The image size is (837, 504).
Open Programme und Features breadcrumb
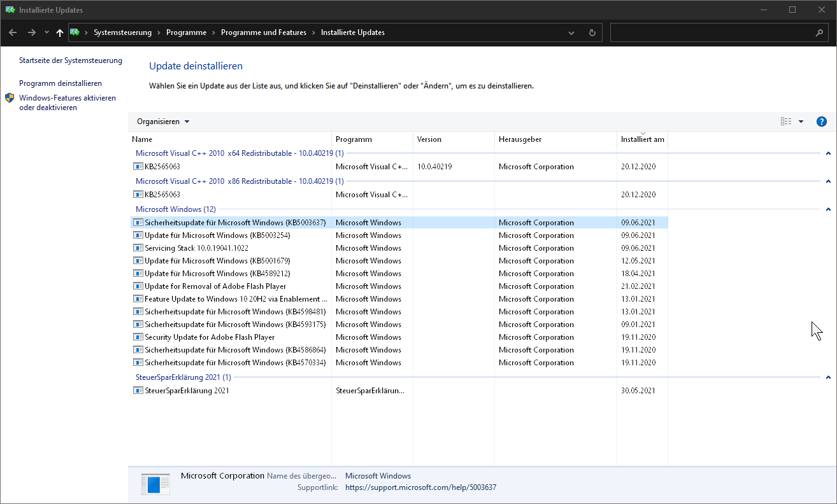coord(264,32)
